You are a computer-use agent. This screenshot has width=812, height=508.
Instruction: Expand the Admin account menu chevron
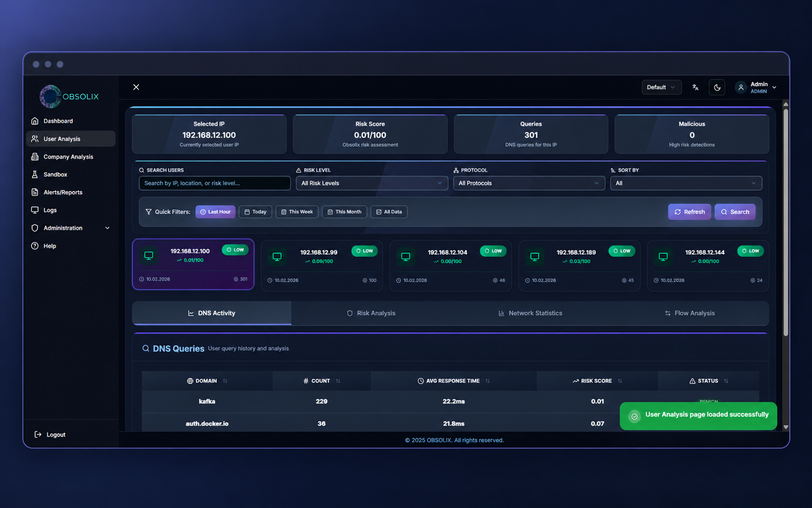click(x=774, y=87)
